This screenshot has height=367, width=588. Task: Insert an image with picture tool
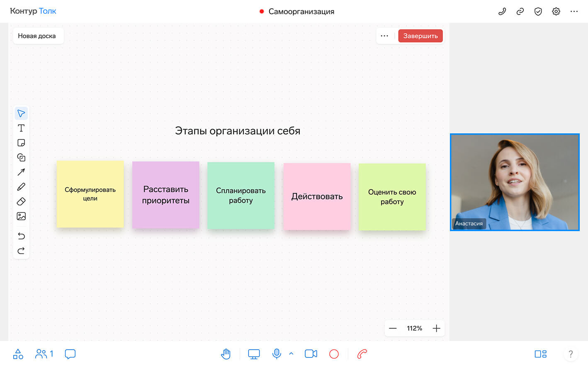tap(21, 216)
